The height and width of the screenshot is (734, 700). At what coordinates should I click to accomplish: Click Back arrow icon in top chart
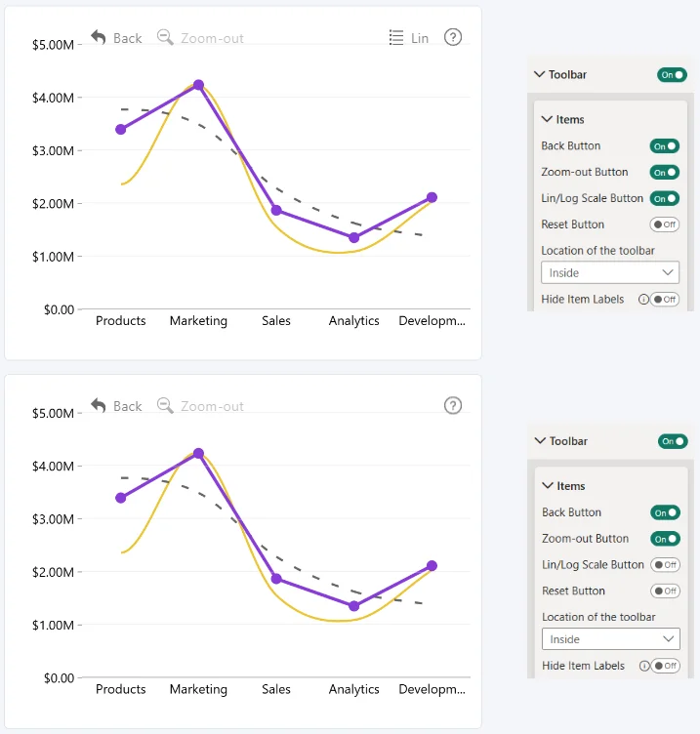(x=99, y=37)
